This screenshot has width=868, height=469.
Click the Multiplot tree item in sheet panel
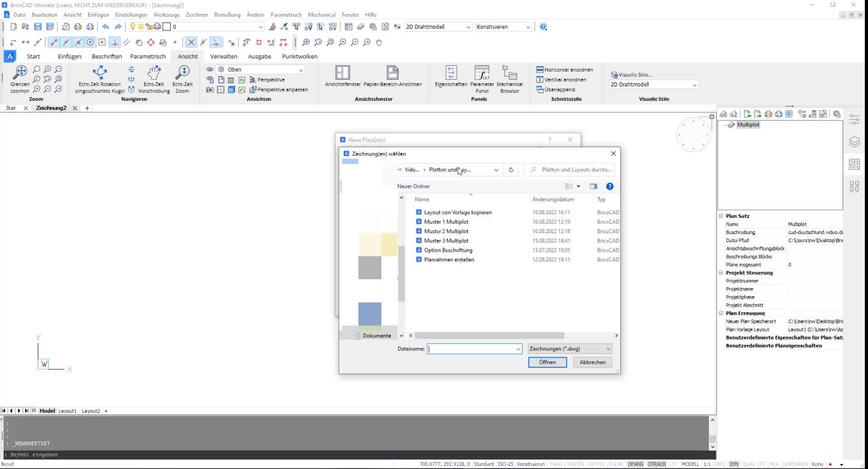click(x=748, y=125)
